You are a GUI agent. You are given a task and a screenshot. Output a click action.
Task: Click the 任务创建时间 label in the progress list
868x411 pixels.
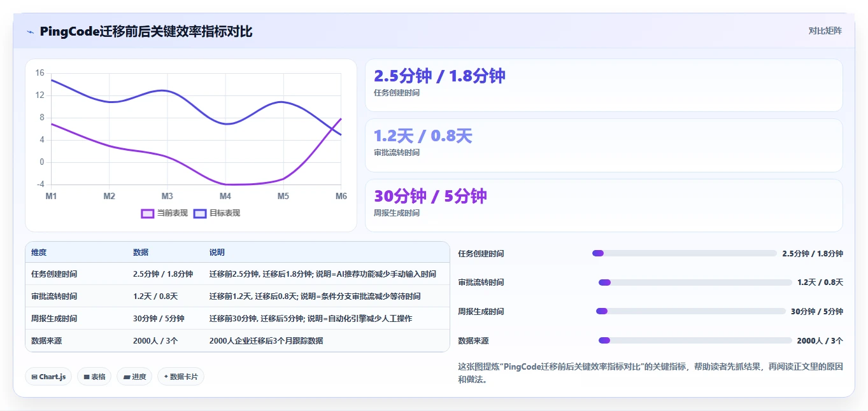(481, 254)
